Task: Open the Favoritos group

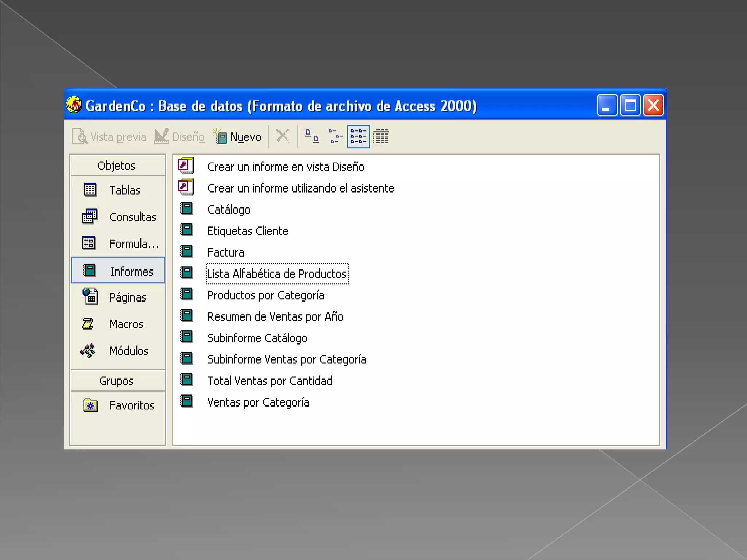Action: [x=118, y=405]
